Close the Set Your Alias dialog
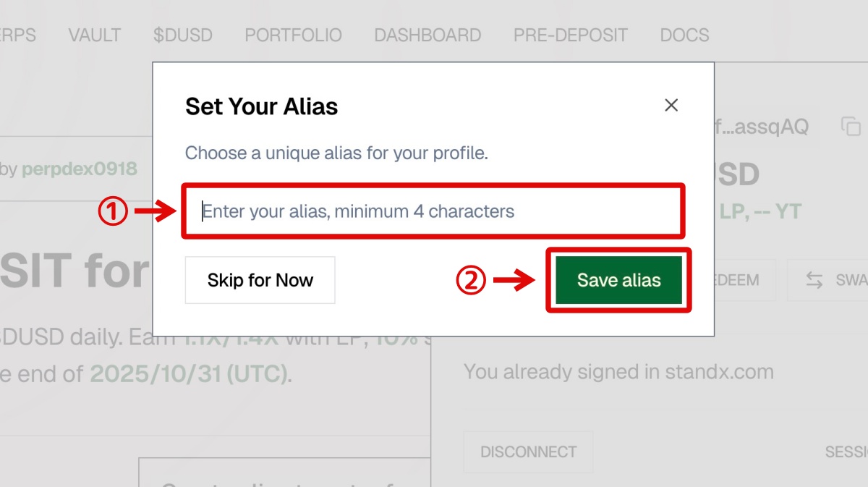Screen dimensions: 868x487 pyautogui.click(x=671, y=106)
